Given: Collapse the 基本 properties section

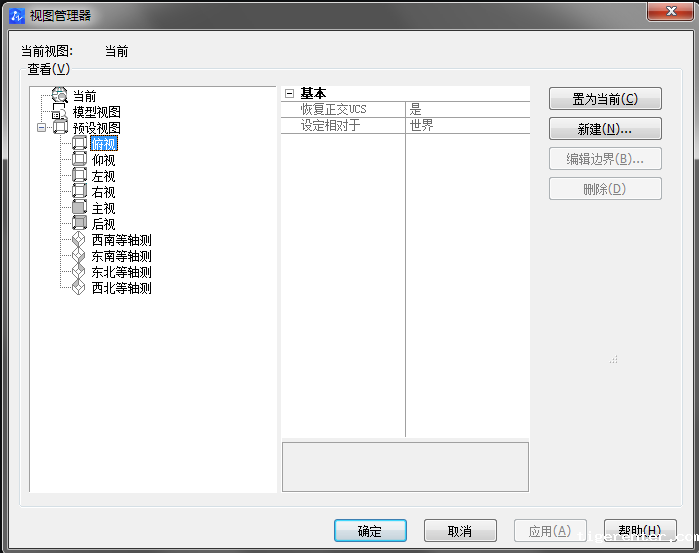Looking at the screenshot, I should pos(289,93).
